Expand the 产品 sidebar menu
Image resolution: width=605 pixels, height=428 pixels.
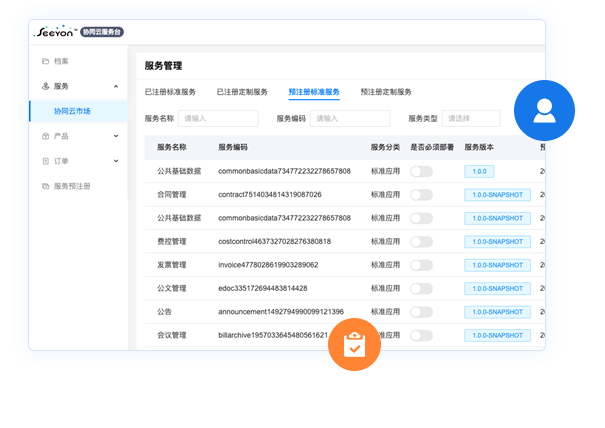click(116, 136)
